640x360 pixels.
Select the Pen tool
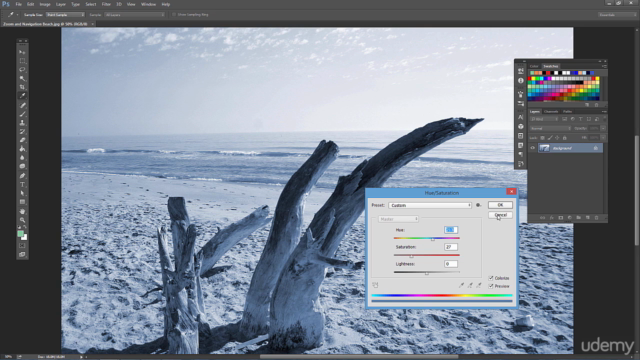[x=22, y=176]
